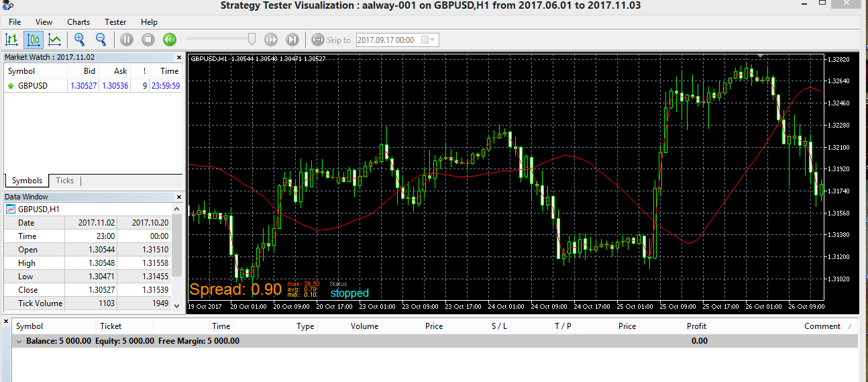Open the Help menu
Viewport: 868px width, 382px height.
point(149,22)
